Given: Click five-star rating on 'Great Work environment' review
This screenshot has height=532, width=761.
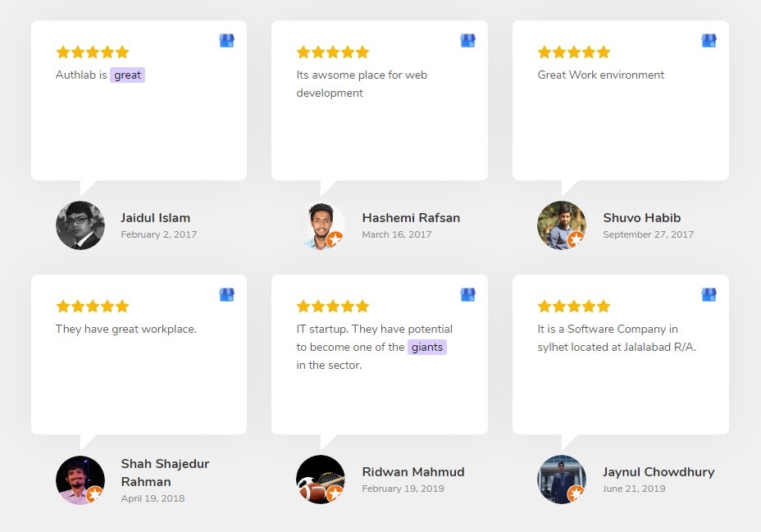Looking at the screenshot, I should tap(574, 52).
